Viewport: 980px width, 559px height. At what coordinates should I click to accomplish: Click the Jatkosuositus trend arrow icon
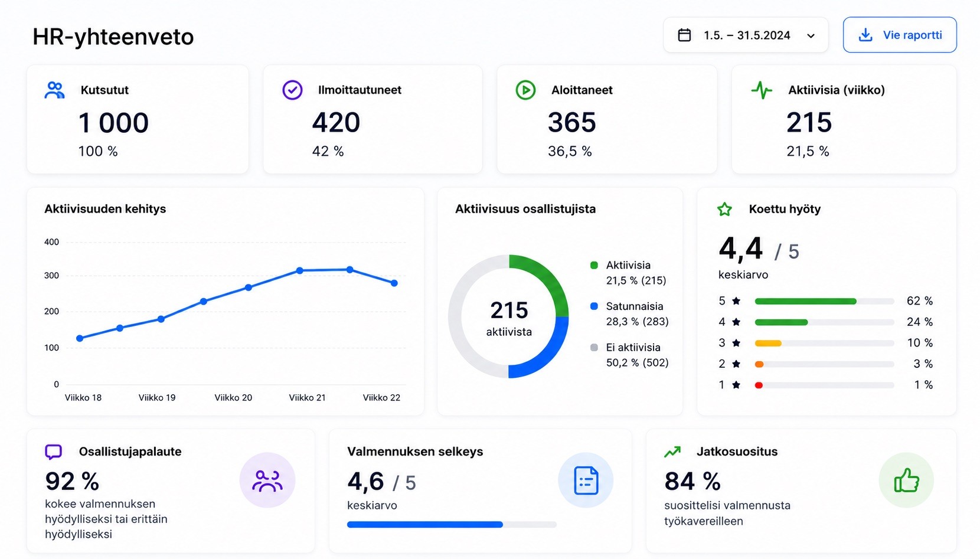click(x=672, y=452)
